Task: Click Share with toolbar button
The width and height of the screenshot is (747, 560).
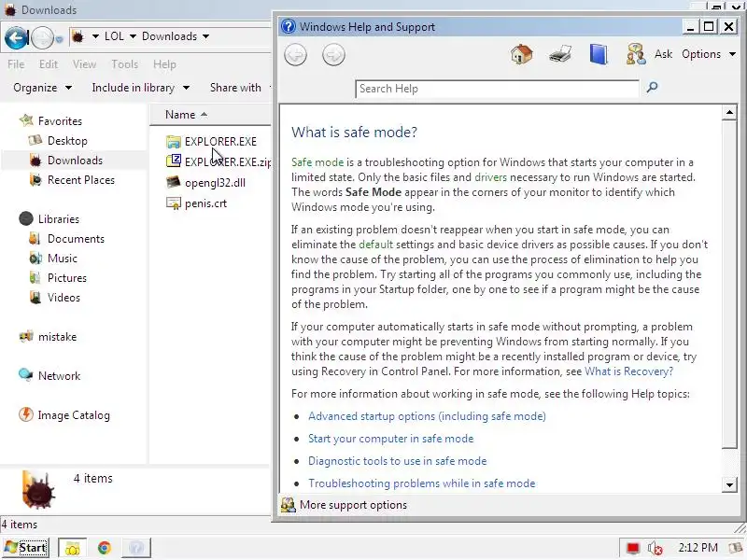Action: (x=235, y=88)
